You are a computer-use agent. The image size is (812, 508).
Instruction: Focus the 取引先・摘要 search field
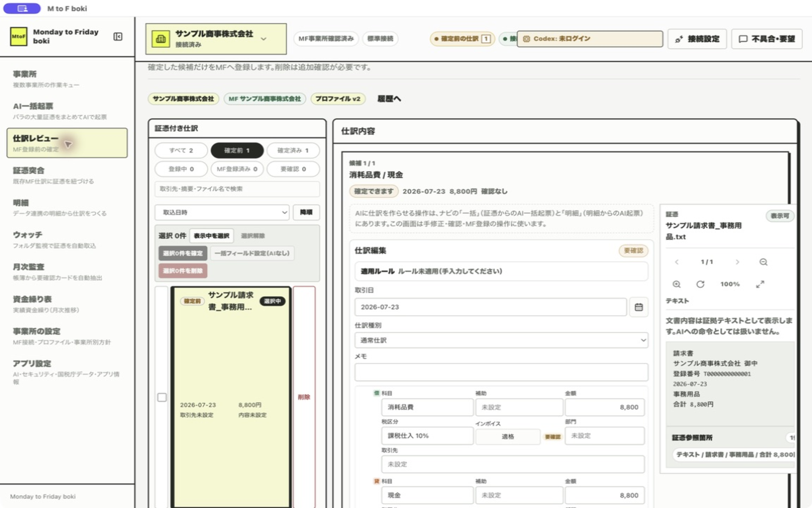pos(237,189)
